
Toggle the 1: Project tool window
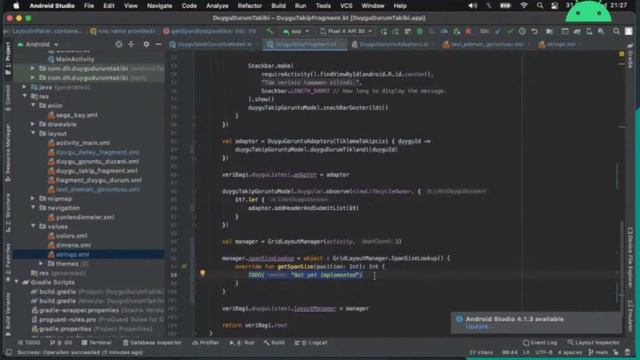click(8, 58)
